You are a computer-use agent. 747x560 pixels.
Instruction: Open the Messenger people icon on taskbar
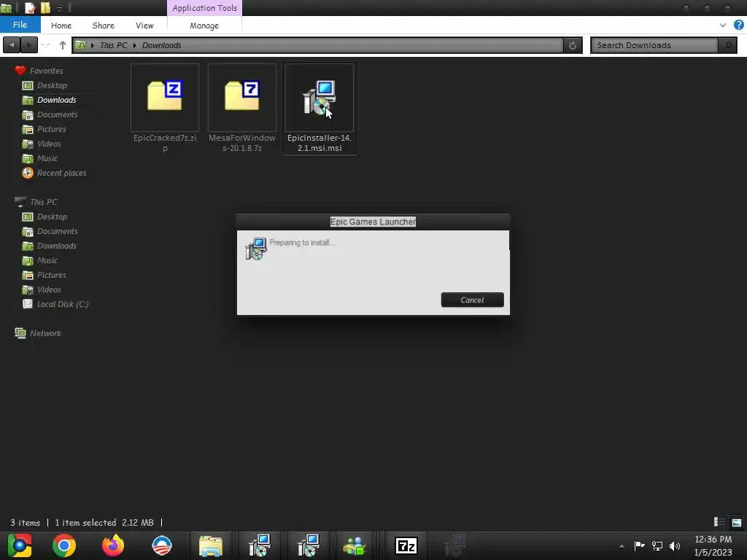(x=355, y=545)
